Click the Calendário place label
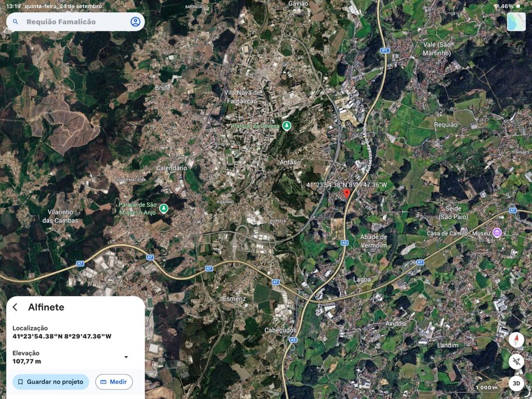Screen dimensions: 532x399 coord(172,168)
